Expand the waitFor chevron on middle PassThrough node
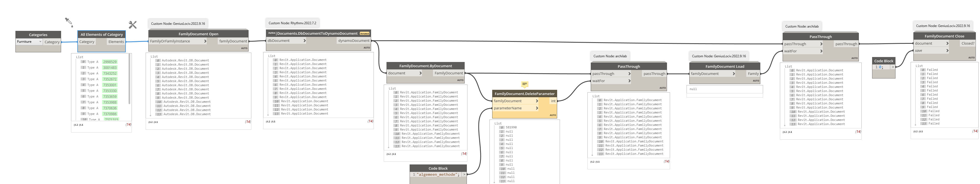Screen dimensions: 980x184 click(x=629, y=81)
